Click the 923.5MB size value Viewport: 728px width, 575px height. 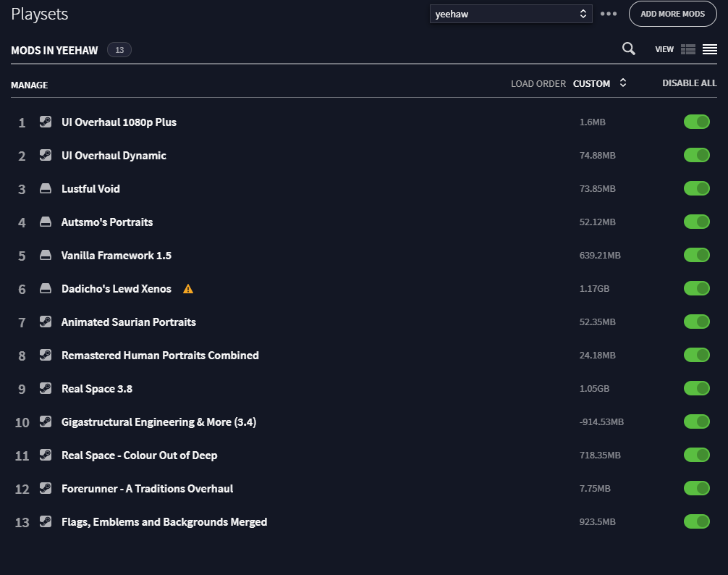point(597,521)
